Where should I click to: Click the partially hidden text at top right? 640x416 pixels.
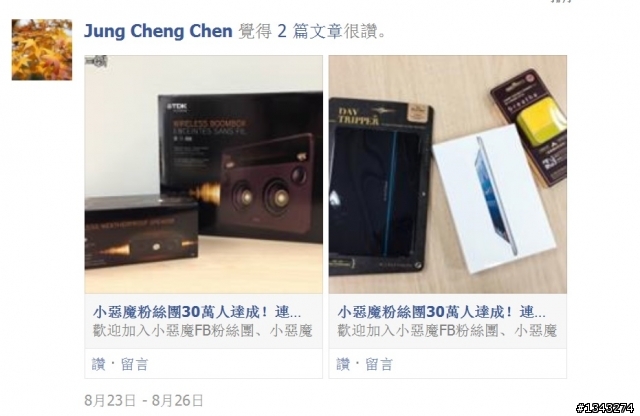(562, 2)
